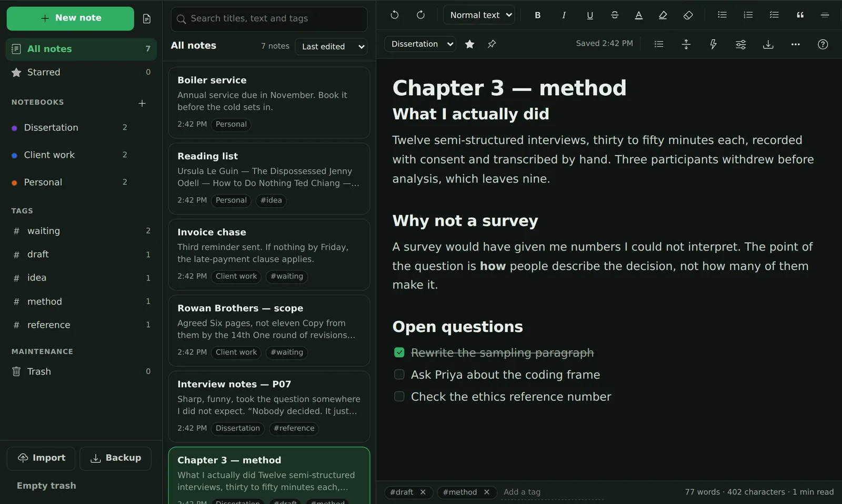The width and height of the screenshot is (842, 504).
Task: Insert a checklist
Action: [774, 15]
